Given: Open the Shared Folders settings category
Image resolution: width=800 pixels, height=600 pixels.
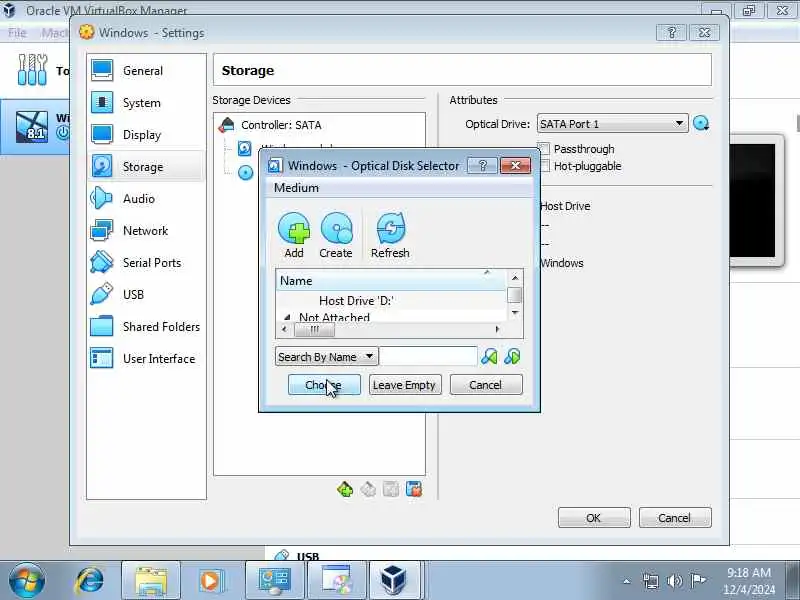Looking at the screenshot, I should (x=146, y=327).
